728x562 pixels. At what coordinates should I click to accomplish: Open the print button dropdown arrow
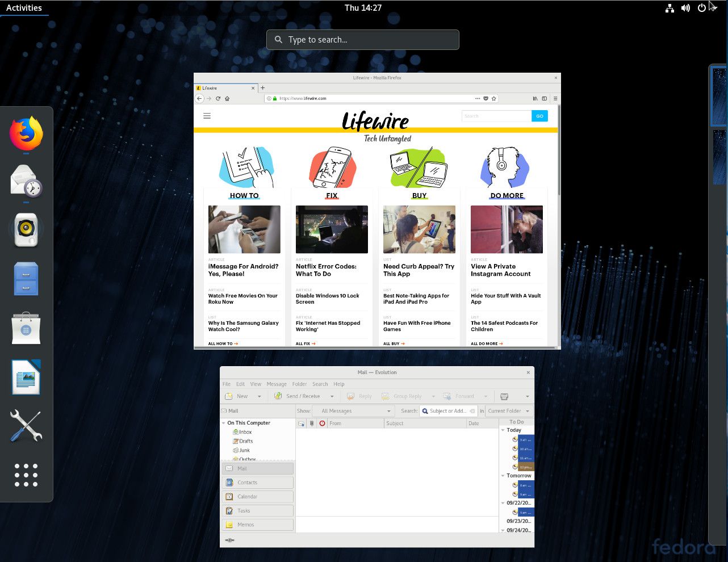click(528, 396)
